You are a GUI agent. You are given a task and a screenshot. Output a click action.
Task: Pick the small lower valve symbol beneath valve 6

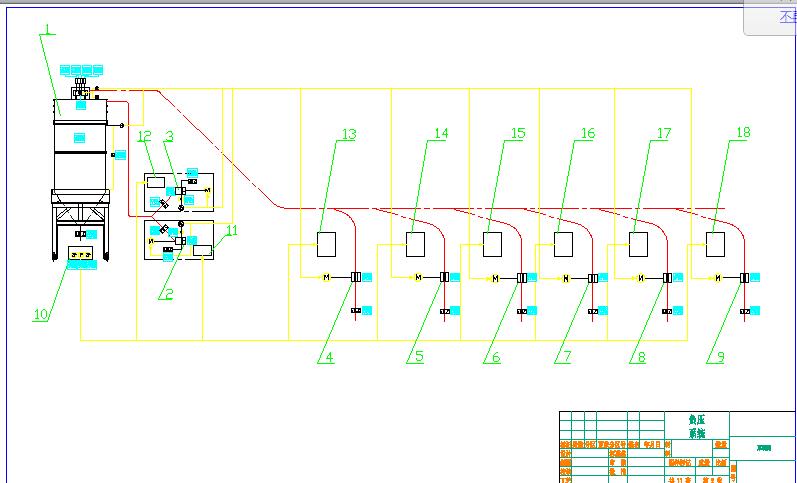click(522, 311)
